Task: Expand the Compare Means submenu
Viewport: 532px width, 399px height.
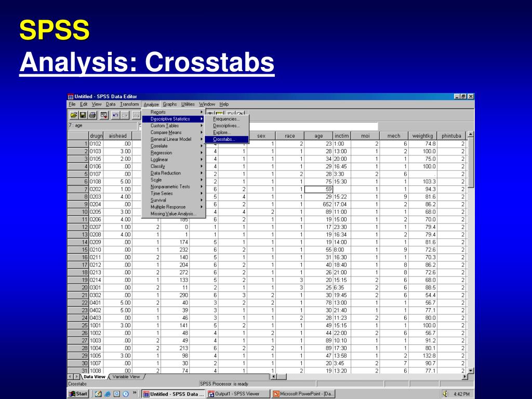Action: coord(174,132)
